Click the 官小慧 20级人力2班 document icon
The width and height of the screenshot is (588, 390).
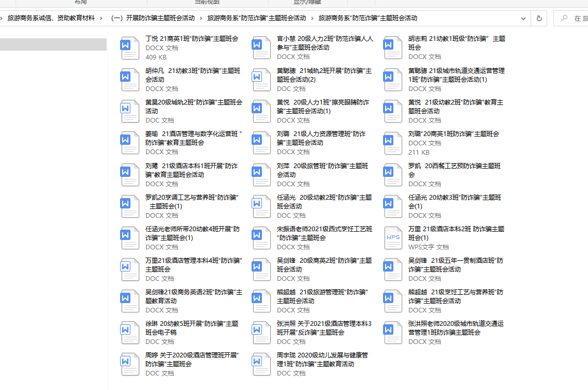pos(261,48)
